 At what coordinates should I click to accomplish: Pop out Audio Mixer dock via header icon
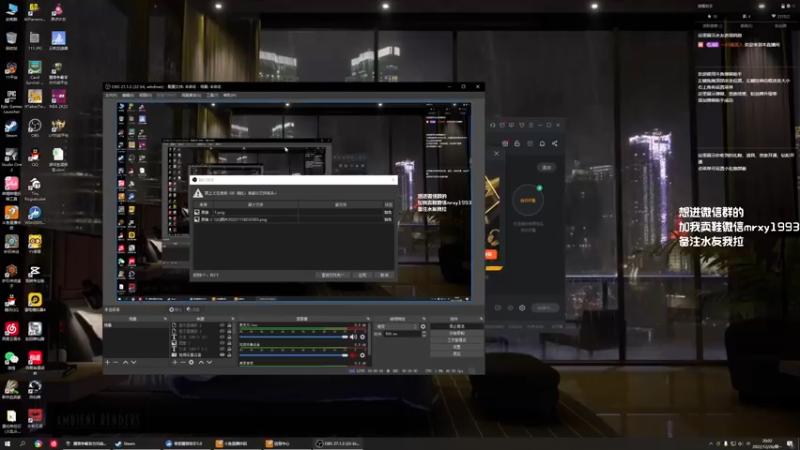click(x=368, y=319)
